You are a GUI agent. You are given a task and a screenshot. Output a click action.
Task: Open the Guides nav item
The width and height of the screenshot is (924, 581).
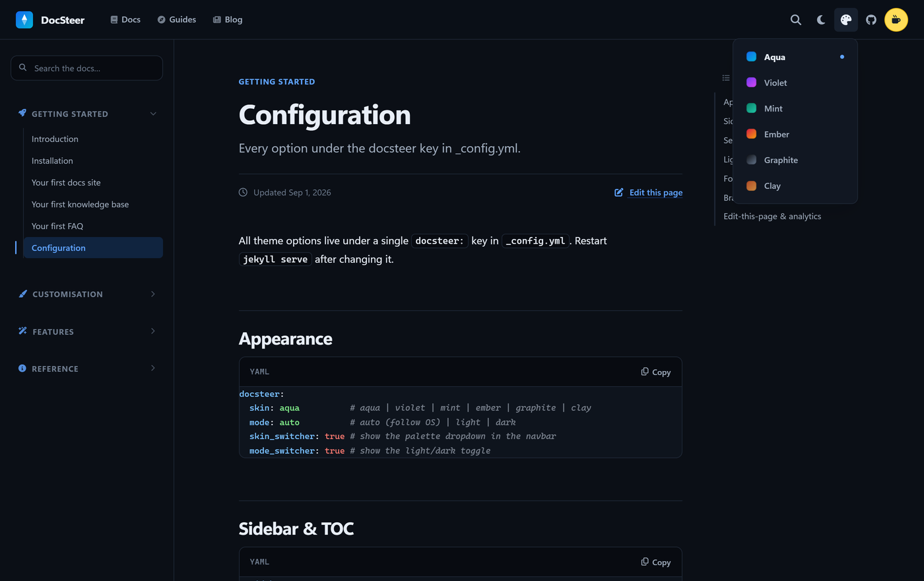[176, 20]
